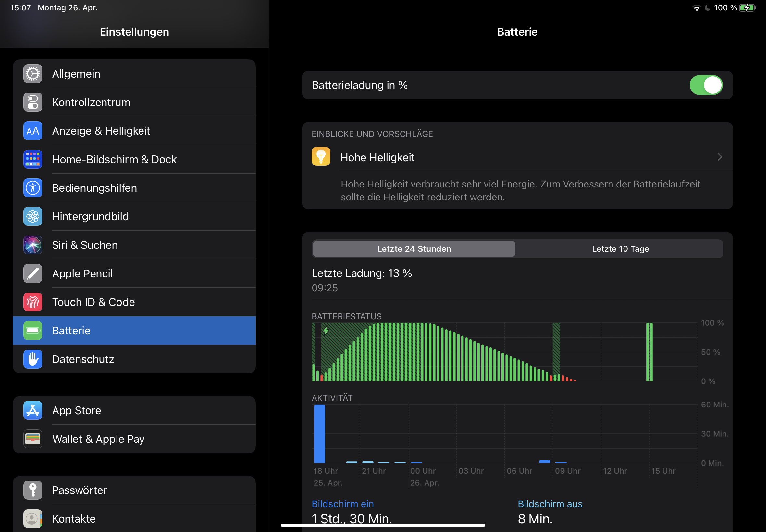Image resolution: width=766 pixels, height=532 pixels.
Task: Open Allgemein via its gear icon
Action: coord(33,74)
